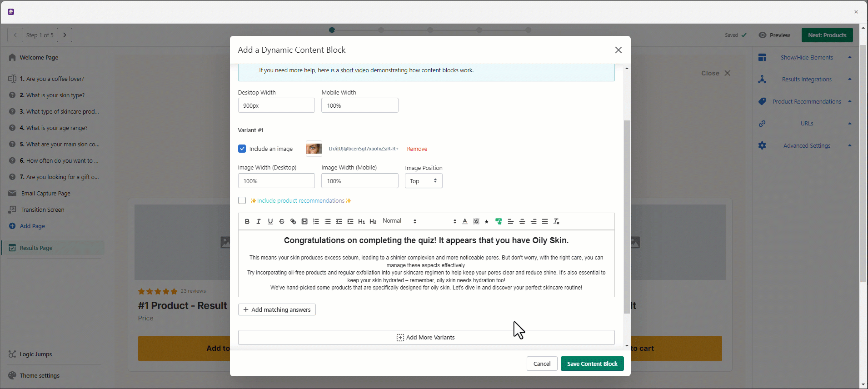Clear text formatting
This screenshot has width=868, height=389.
point(556,221)
